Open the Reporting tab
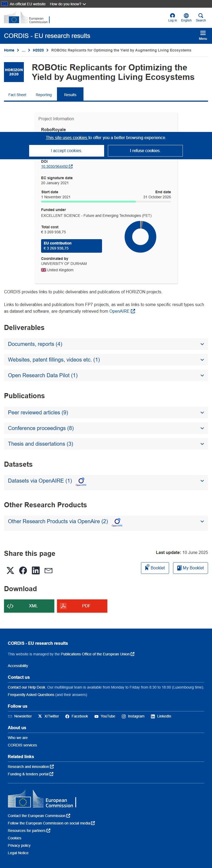Viewport: 212px width, 868px height. pos(44,95)
